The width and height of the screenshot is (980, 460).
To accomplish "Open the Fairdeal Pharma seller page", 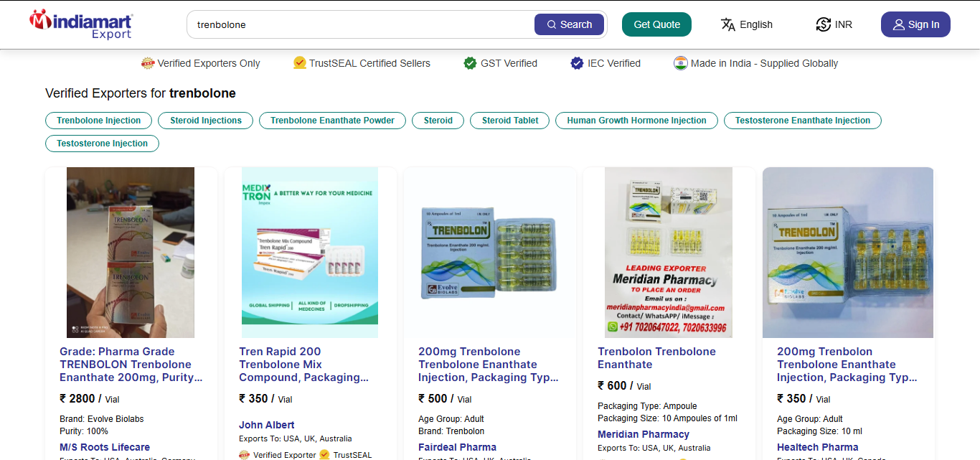I will coord(457,447).
